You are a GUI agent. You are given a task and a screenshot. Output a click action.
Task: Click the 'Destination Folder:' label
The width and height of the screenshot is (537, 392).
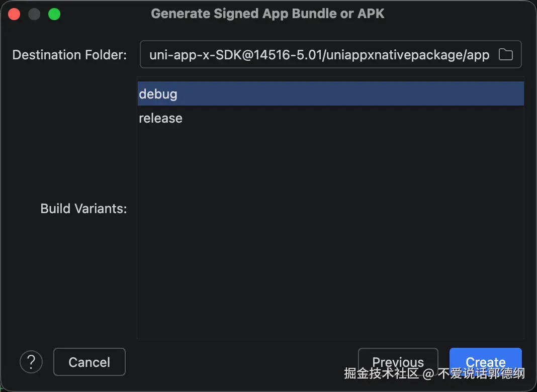pos(69,55)
